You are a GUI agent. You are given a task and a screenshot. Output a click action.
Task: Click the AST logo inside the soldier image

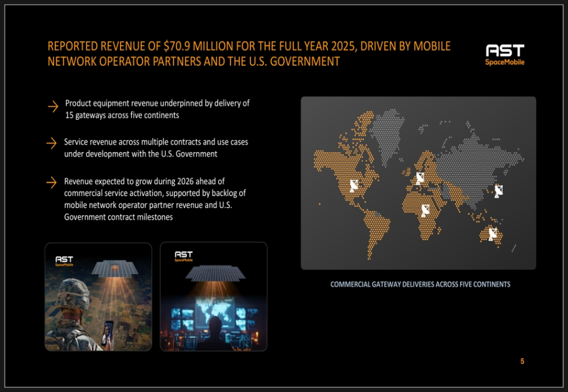[64, 260]
